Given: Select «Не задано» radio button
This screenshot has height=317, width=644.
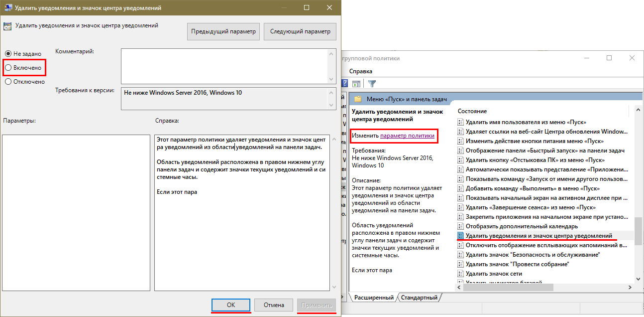Looking at the screenshot, I should tap(8, 53).
